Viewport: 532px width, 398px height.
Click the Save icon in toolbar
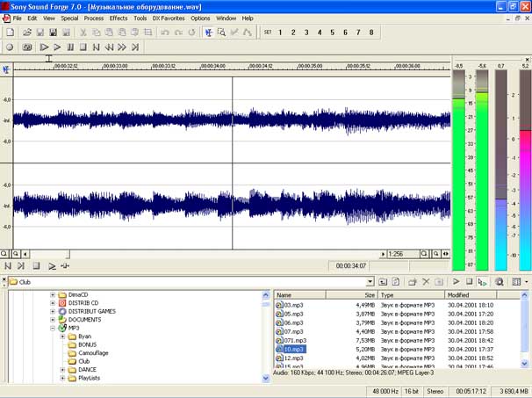(40, 33)
